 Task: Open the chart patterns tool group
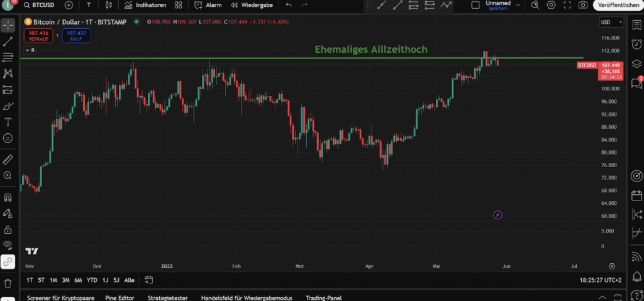point(8,74)
